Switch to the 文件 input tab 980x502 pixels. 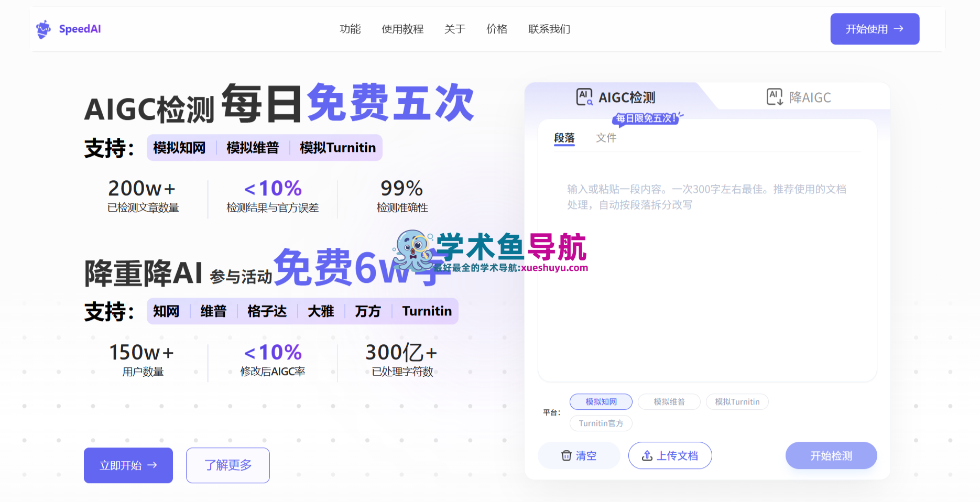606,138
